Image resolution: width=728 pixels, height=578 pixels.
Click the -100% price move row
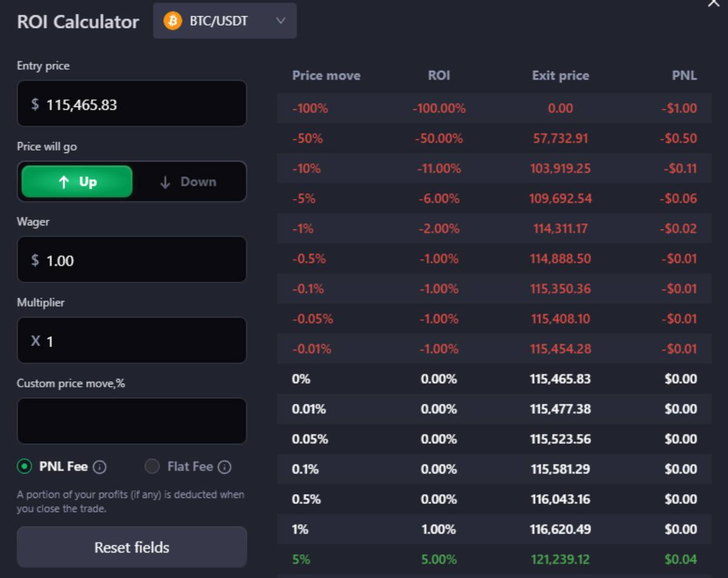click(x=494, y=109)
